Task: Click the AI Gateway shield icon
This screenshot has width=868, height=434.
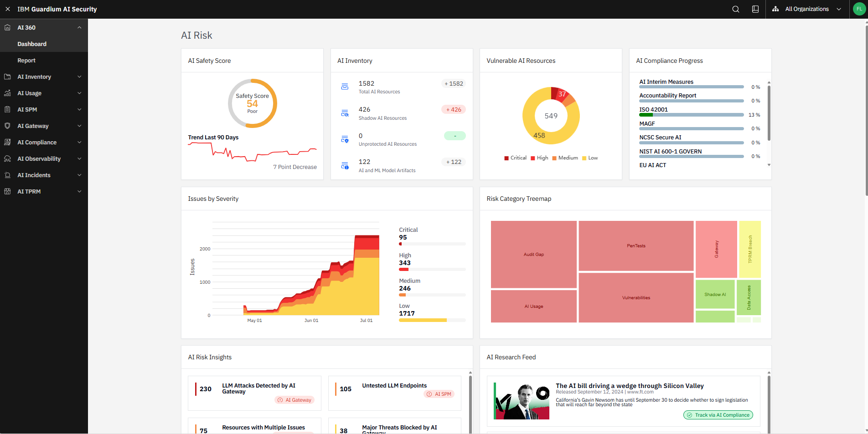Action: 7,126
